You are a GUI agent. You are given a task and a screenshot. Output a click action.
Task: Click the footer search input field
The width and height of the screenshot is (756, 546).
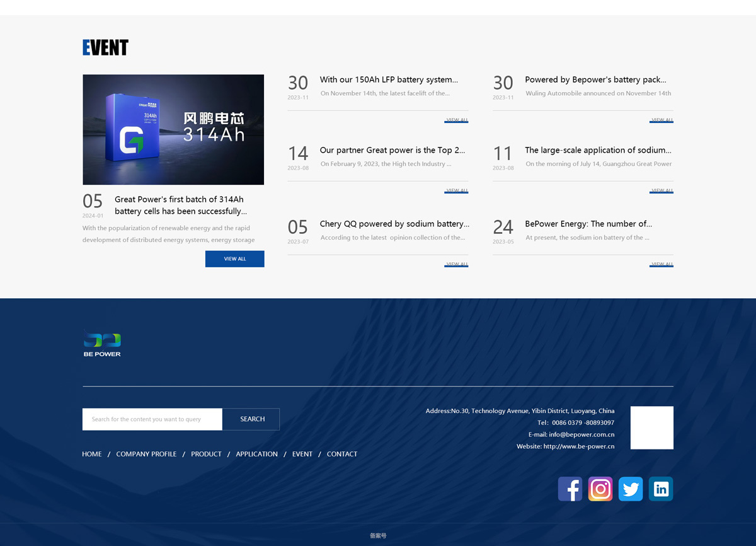pyautogui.click(x=152, y=419)
